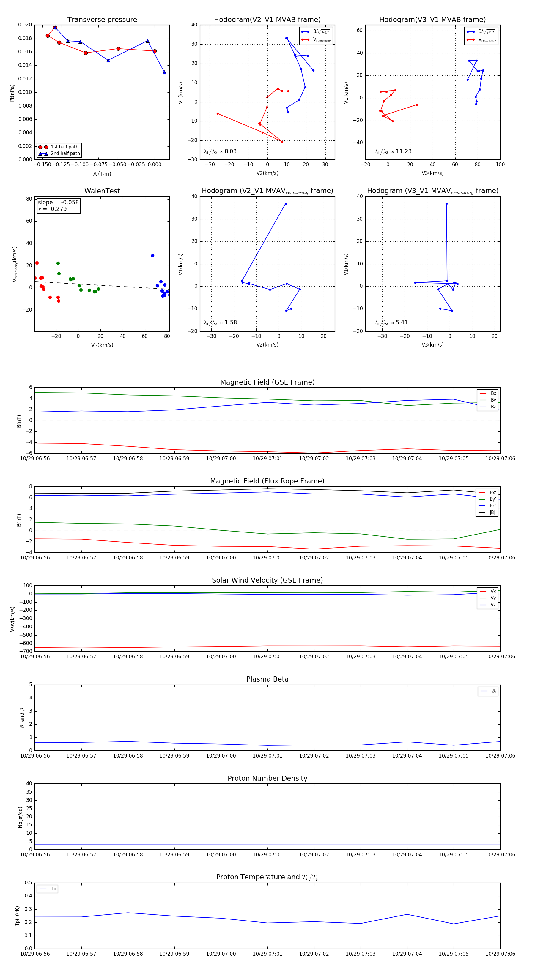Click V_remaining legend entry in V2_V1 MVAB hodogram
Image resolution: width=535 pixels, height=980 pixels.
(316, 39)
